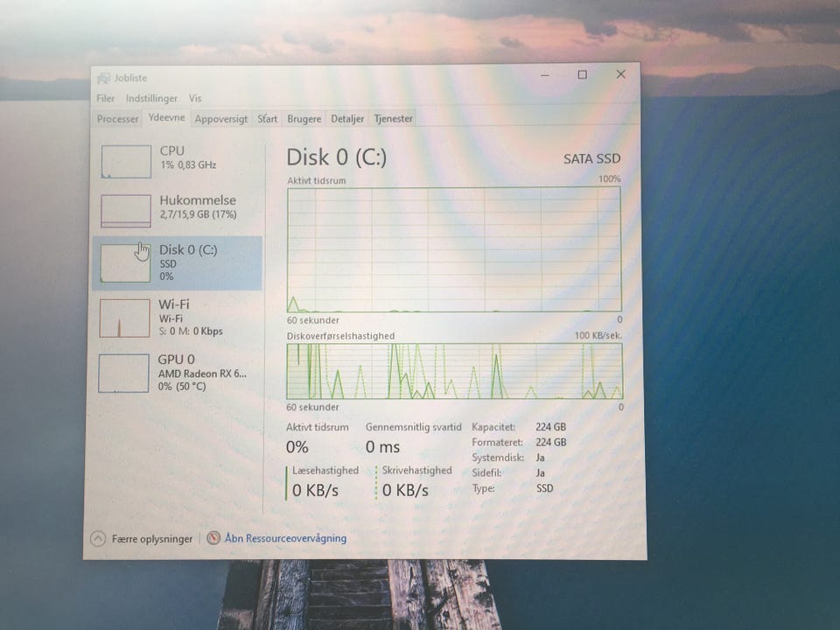Select Disk 0 (C:) in the sidebar
The image size is (840, 630).
click(x=178, y=262)
